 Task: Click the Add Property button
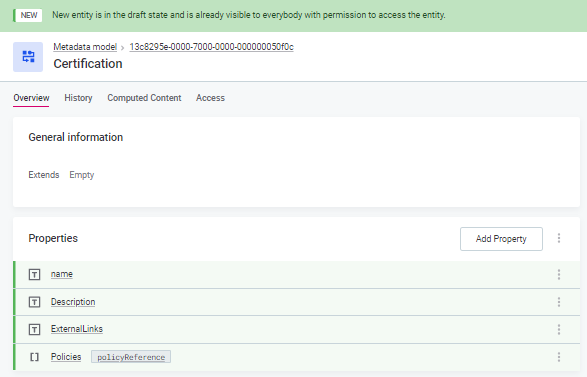coord(501,239)
